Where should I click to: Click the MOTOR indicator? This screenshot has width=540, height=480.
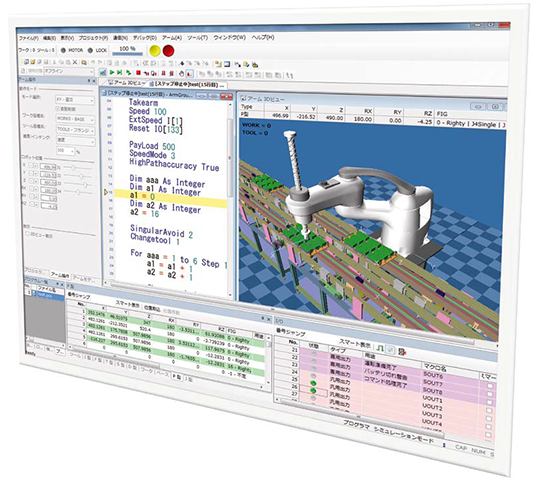pos(72,50)
